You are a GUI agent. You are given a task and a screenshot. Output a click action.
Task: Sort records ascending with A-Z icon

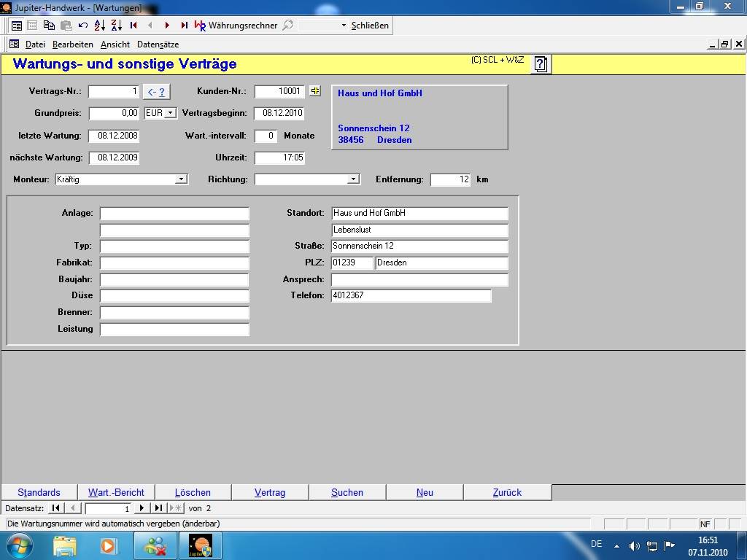[100, 25]
